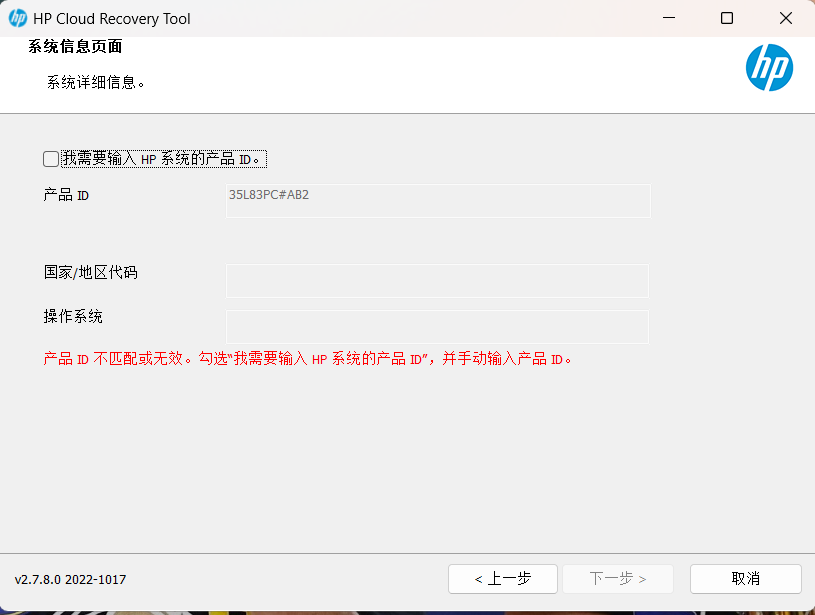Image resolution: width=815 pixels, height=615 pixels.
Task: Click the 产品 ID input field
Action: tap(437, 200)
